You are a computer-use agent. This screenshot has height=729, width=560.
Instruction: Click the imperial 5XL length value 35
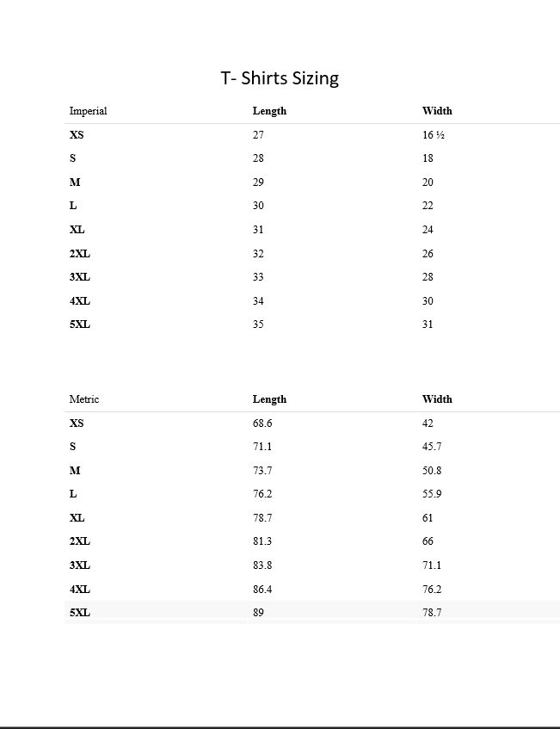(258, 324)
